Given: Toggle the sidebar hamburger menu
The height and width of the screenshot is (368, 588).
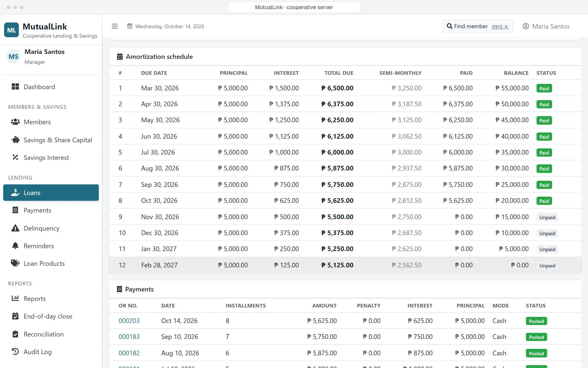Looking at the screenshot, I should tap(115, 26).
